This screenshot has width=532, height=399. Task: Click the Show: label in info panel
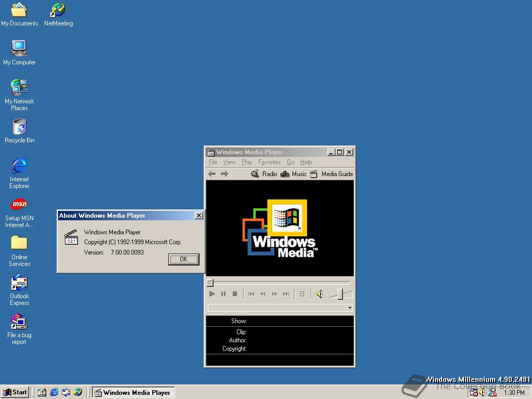tap(239, 321)
